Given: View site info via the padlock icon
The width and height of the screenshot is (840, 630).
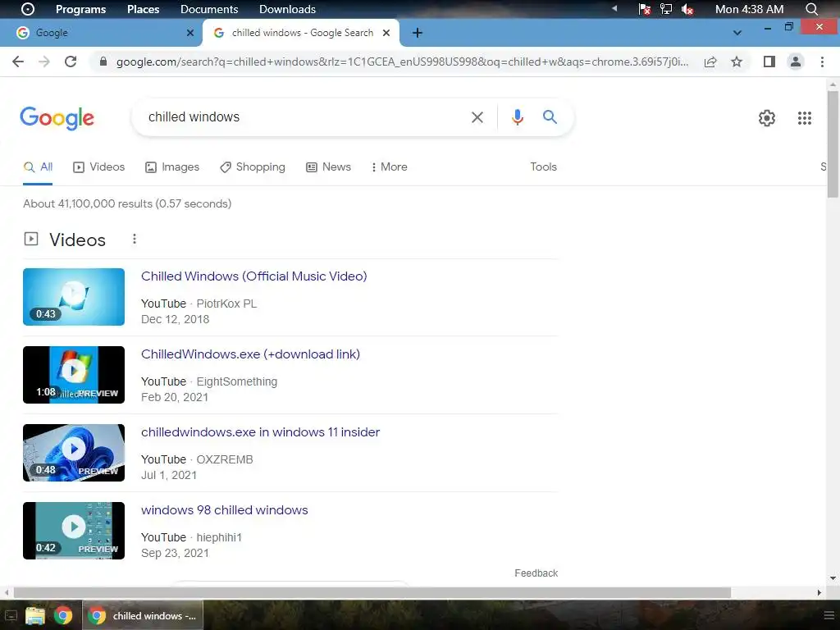Looking at the screenshot, I should 103,62.
